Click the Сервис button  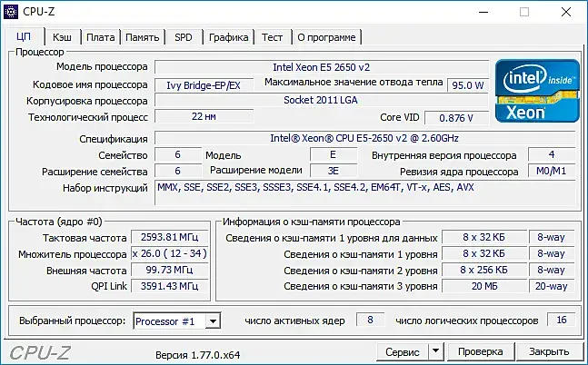403,352
